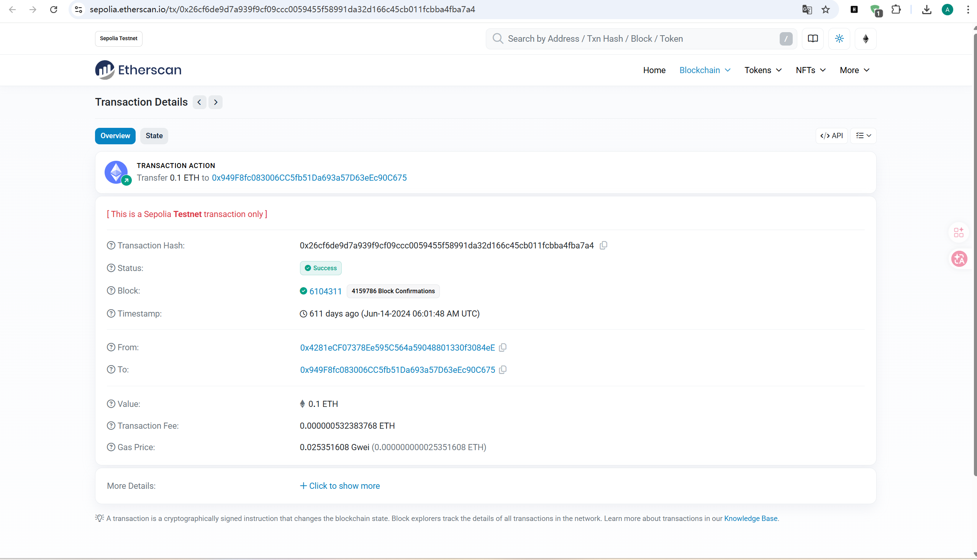The height and width of the screenshot is (560, 977).
Task: Focus the address/txn hash search field
Action: coord(639,39)
